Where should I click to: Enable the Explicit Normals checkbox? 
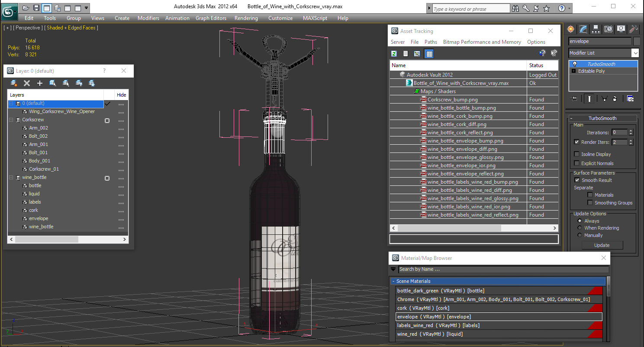click(576, 163)
